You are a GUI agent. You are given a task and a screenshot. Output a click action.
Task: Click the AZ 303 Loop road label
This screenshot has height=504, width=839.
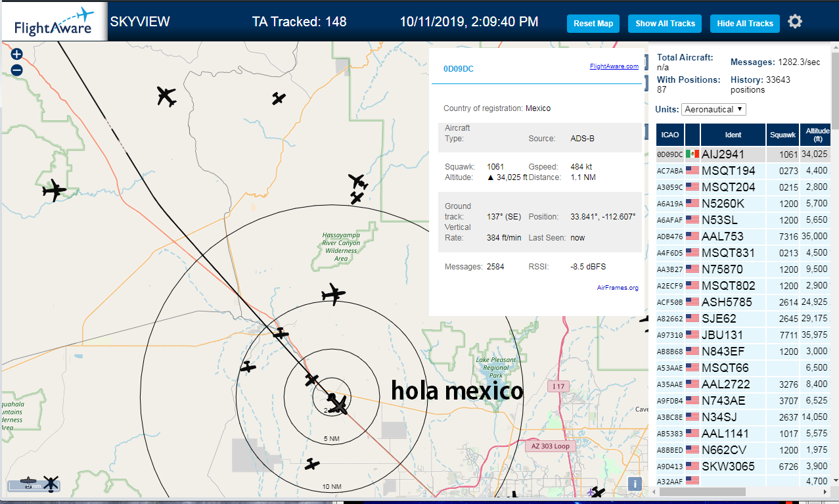tap(551, 446)
